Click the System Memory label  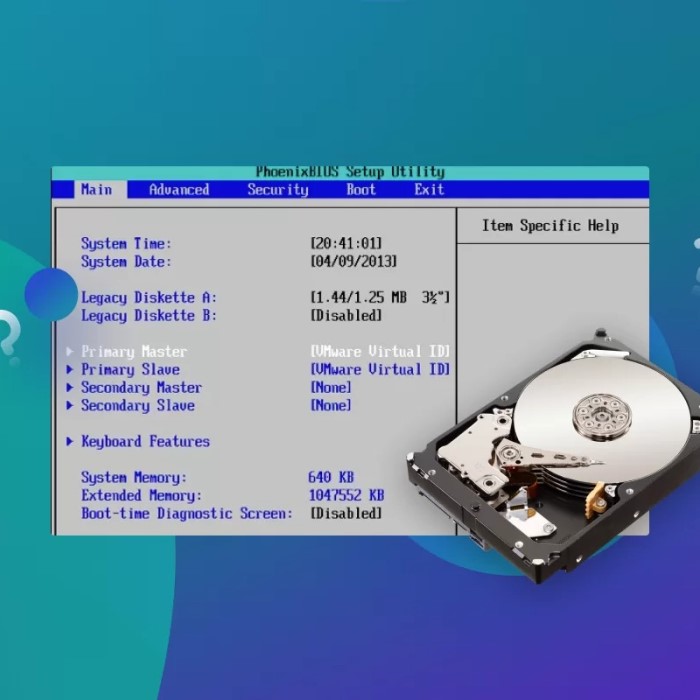click(133, 478)
